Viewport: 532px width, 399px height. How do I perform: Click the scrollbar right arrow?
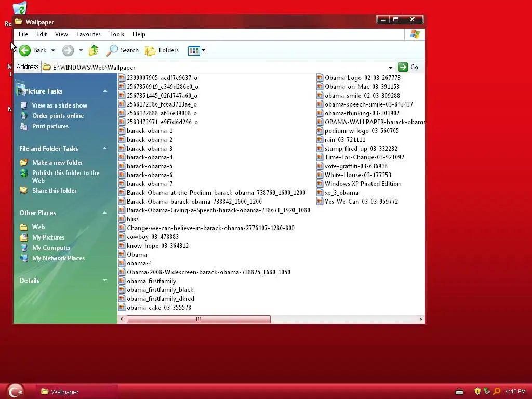[421, 319]
